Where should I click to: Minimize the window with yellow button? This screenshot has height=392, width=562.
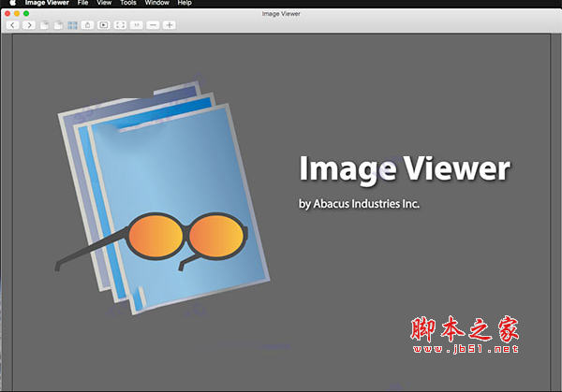pyautogui.click(x=17, y=14)
